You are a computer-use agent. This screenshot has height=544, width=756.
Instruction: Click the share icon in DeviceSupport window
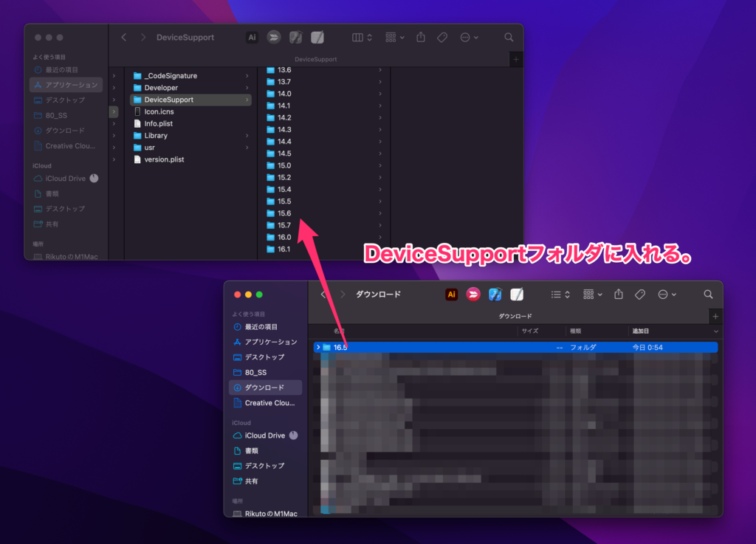(x=421, y=37)
